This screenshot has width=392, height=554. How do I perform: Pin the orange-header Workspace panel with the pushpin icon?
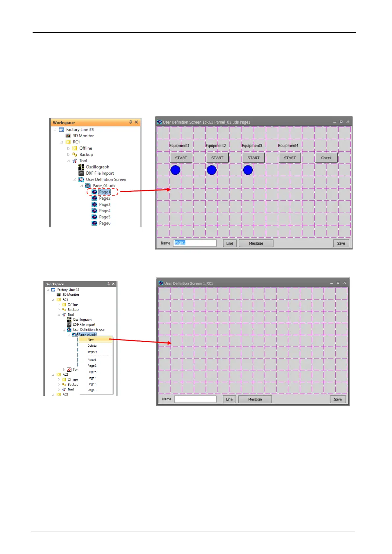click(130, 122)
